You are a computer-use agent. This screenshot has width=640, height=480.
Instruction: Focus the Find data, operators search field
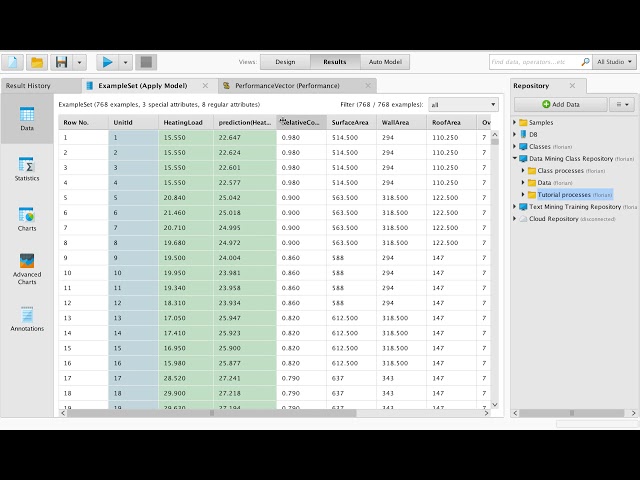pyautogui.click(x=535, y=62)
